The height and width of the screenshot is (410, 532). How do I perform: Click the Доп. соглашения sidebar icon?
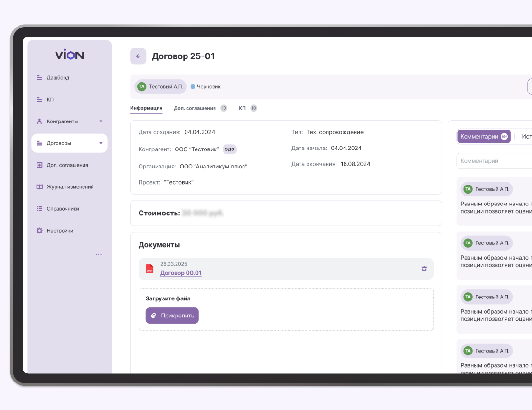pyautogui.click(x=40, y=165)
